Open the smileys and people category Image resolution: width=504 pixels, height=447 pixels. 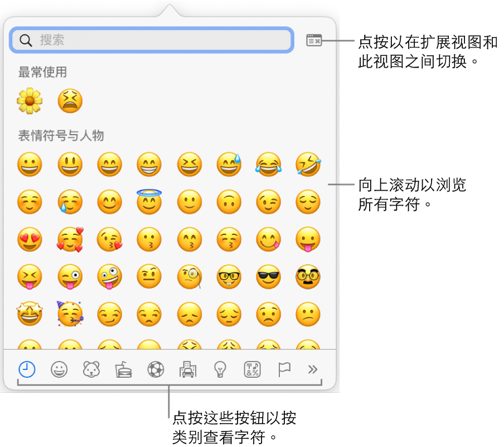(59, 369)
